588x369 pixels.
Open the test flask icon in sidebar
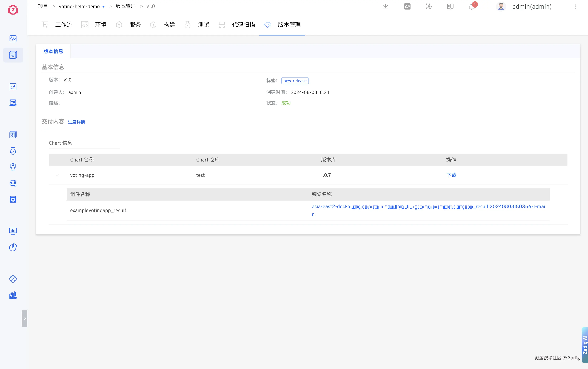(13, 151)
